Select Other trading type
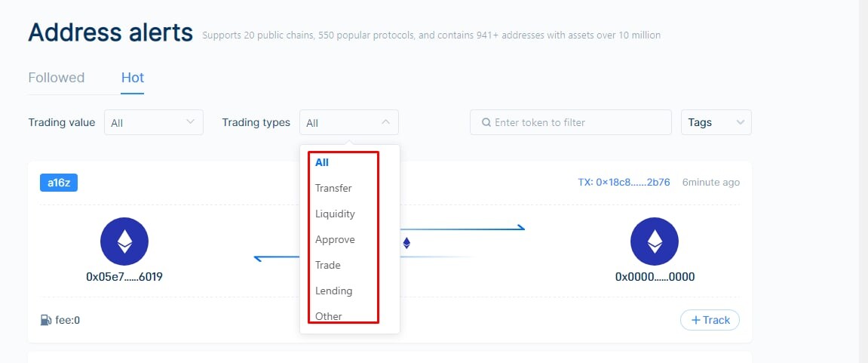This screenshot has width=868, height=363. (x=328, y=316)
